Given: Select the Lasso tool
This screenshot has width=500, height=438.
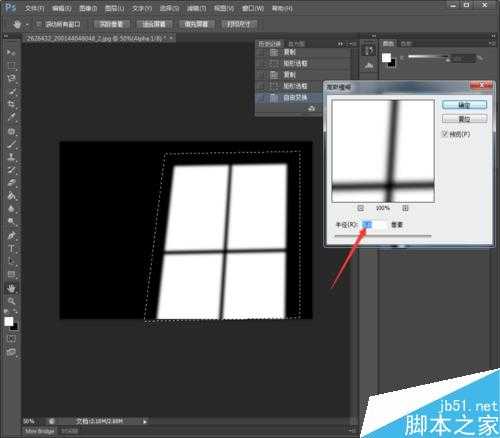Looking at the screenshot, I should point(11,78).
